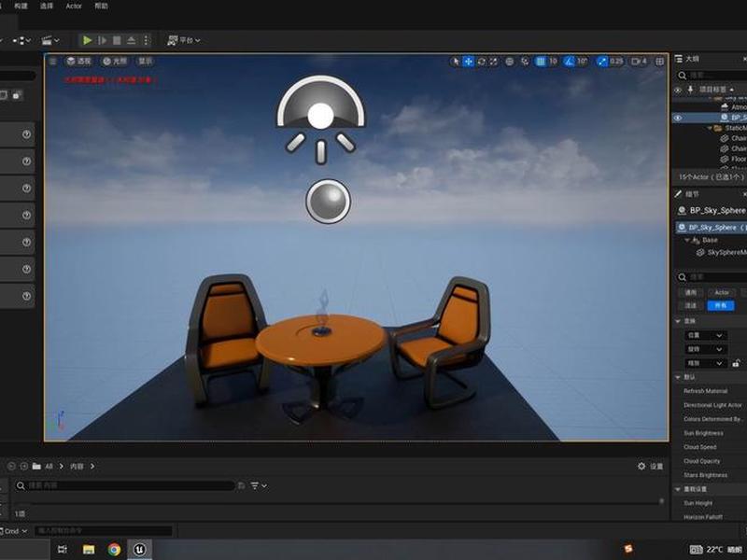Activate the scale tool in viewport
Image resolution: width=747 pixels, height=560 pixels.
coord(494,62)
